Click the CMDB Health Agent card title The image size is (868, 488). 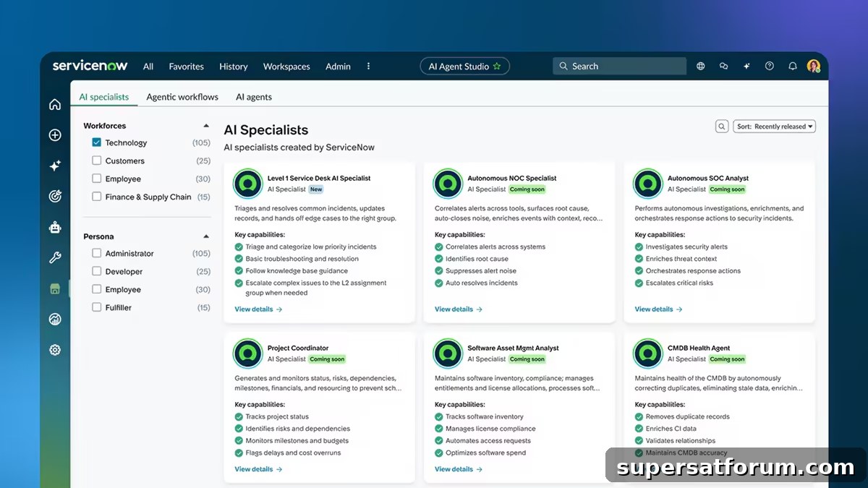click(699, 348)
